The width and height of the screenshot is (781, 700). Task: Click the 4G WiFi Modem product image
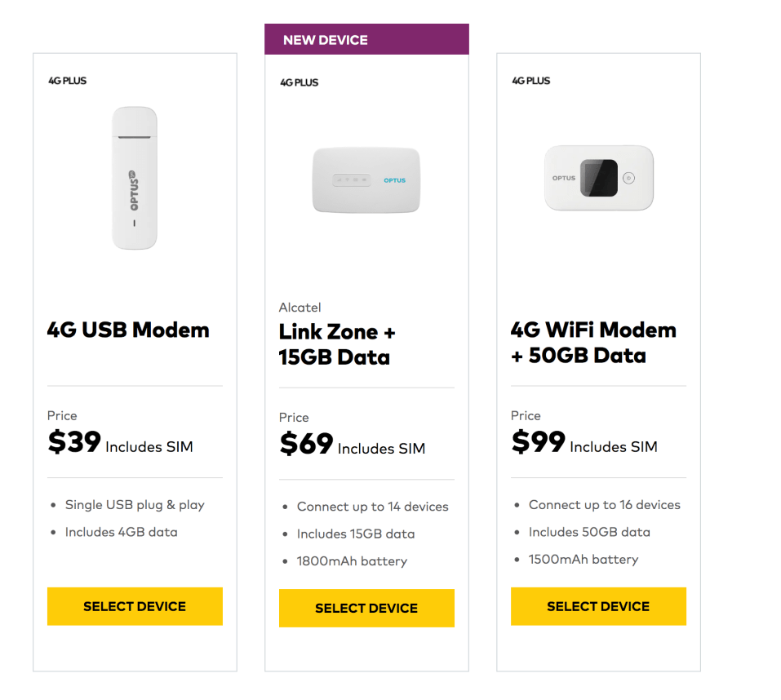(598, 177)
